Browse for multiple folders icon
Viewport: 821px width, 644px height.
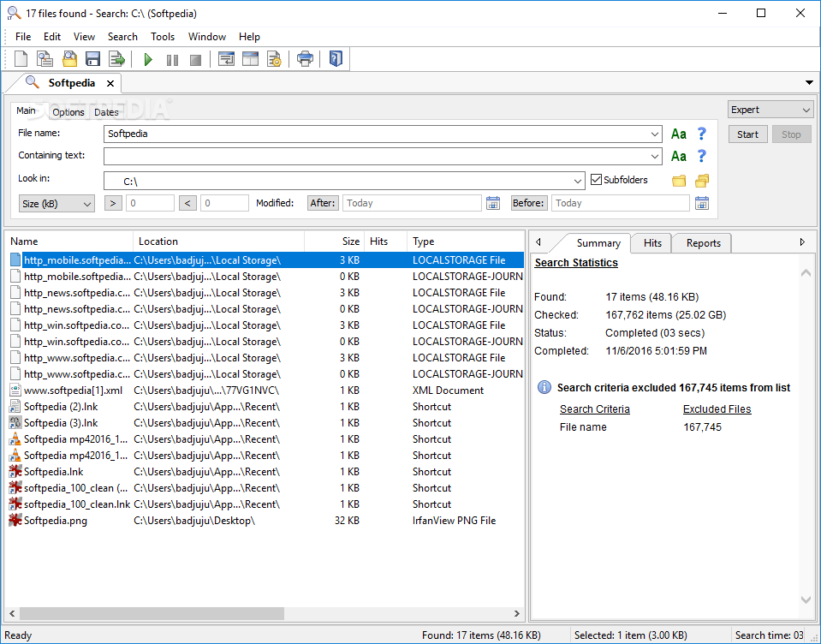pos(702,181)
